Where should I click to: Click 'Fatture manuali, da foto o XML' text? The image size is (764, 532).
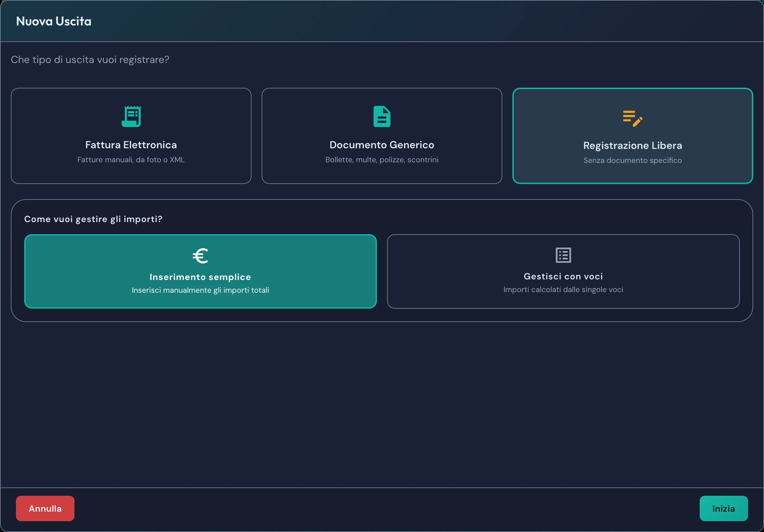131,160
